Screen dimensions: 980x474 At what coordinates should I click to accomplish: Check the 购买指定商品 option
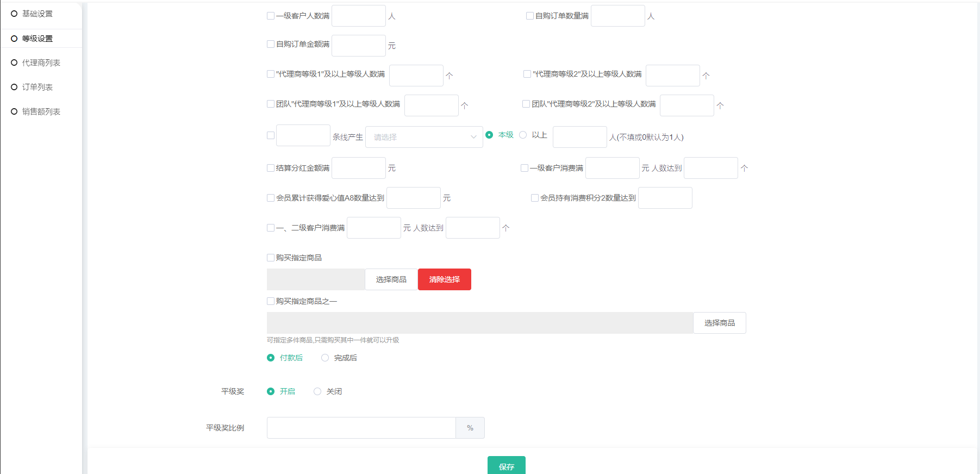tap(271, 258)
